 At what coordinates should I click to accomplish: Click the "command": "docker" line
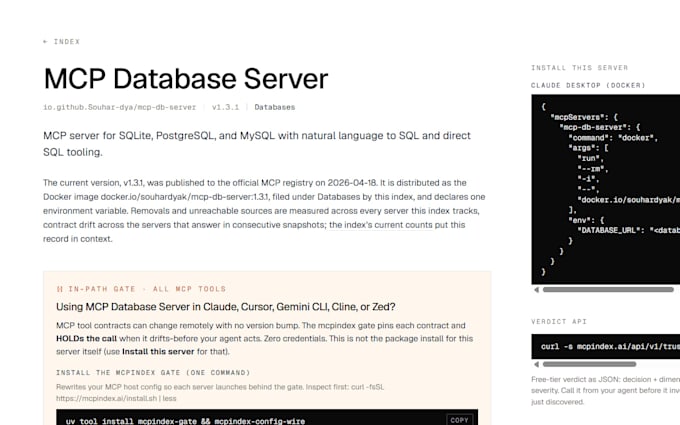[613, 138]
